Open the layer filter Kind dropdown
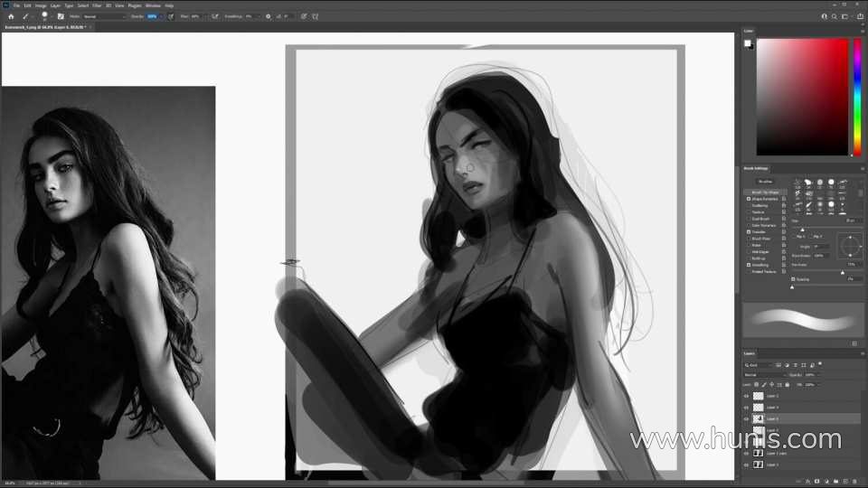Screen dimensions: 868x488 click(x=759, y=365)
